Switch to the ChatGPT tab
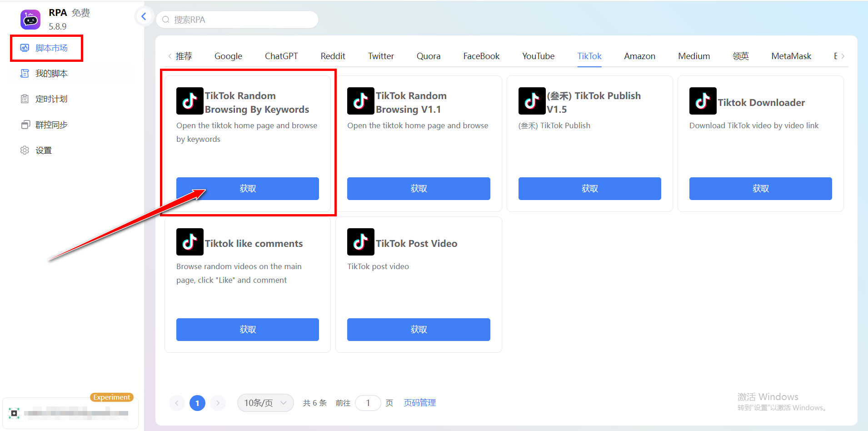 (281, 56)
